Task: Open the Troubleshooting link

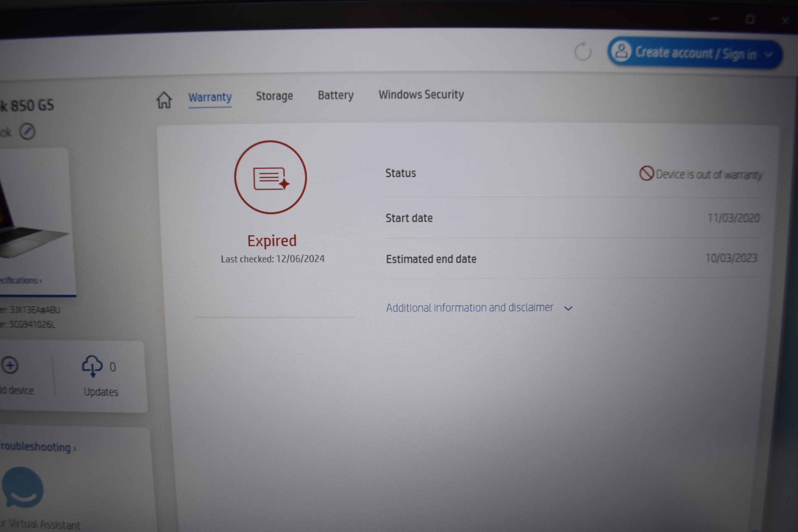Action: pos(38,447)
